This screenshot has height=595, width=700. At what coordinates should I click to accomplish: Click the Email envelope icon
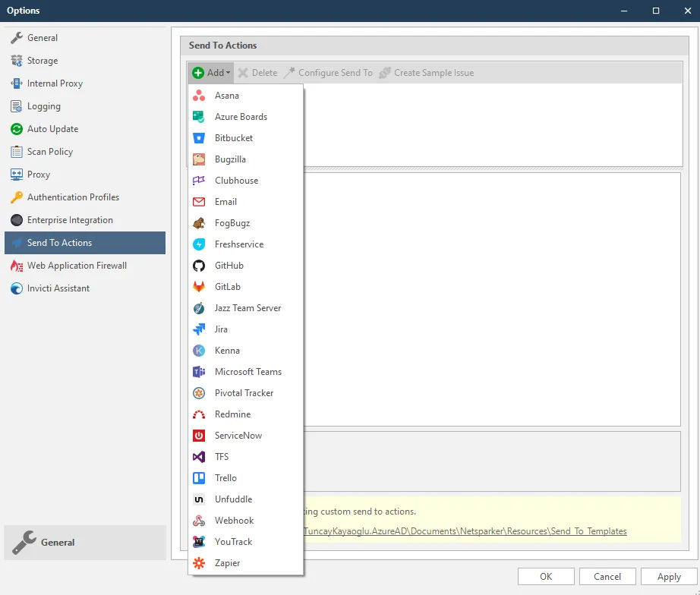click(199, 202)
